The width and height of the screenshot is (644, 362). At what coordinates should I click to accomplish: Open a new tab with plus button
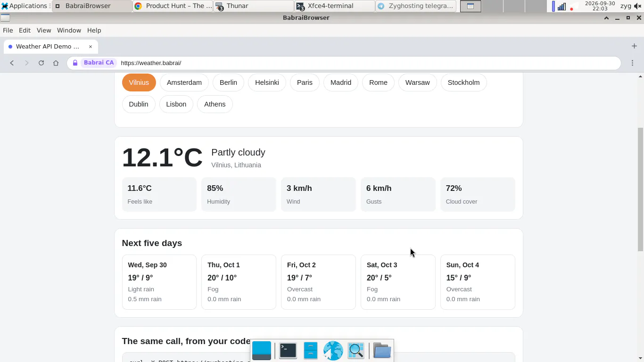click(x=634, y=46)
